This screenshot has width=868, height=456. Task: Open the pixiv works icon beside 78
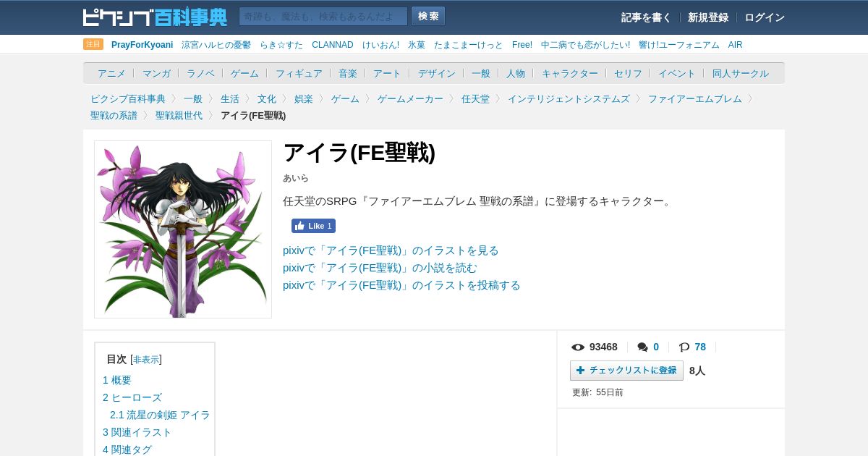point(684,347)
